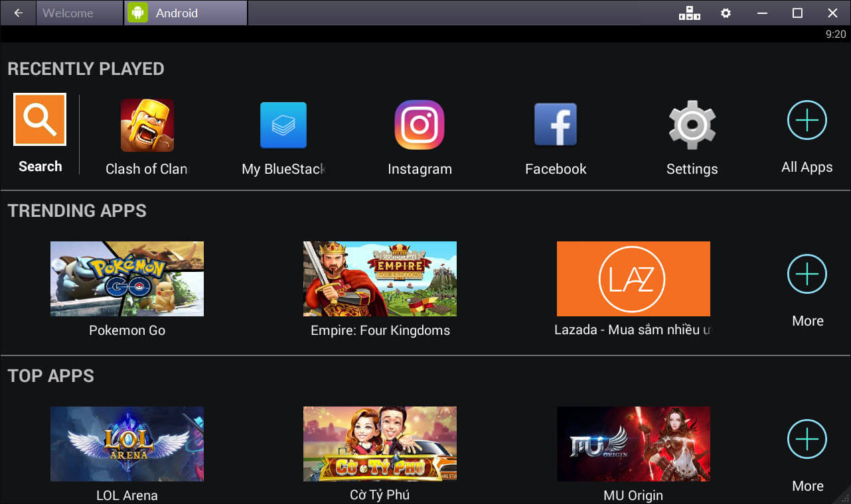Screen dimensions: 851x504
Task: Open the LOL Arena banner thumbnail
Action: tap(127, 444)
